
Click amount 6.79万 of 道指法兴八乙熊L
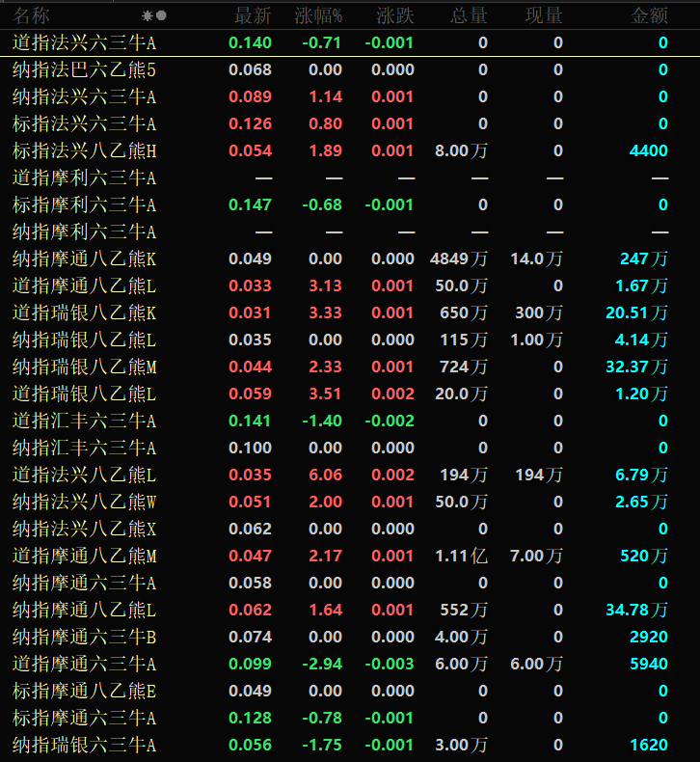(x=642, y=475)
